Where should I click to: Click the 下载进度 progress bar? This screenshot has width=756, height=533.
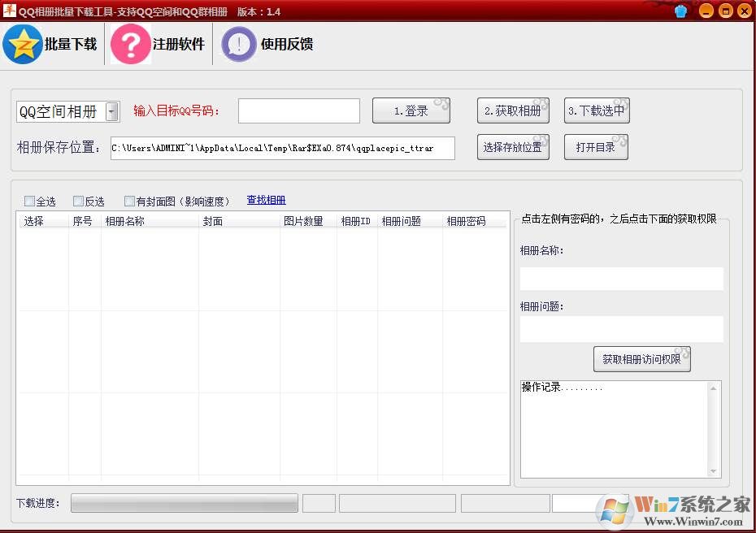pyautogui.click(x=185, y=503)
